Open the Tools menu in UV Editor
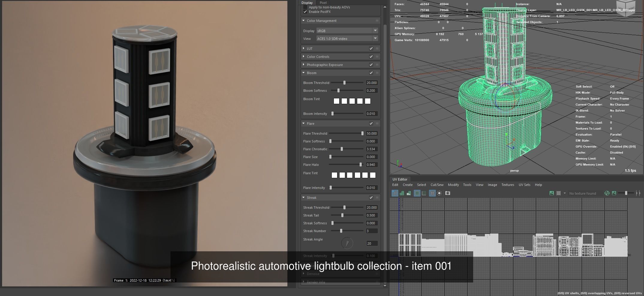Image resolution: width=644 pixels, height=296 pixels. (x=467, y=185)
